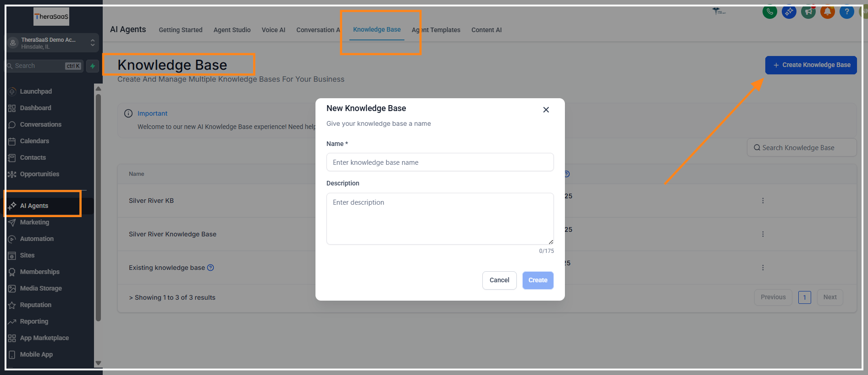Viewport: 868px width, 375px height.
Task: Go to Dashboard in the sidebar
Action: [35, 108]
